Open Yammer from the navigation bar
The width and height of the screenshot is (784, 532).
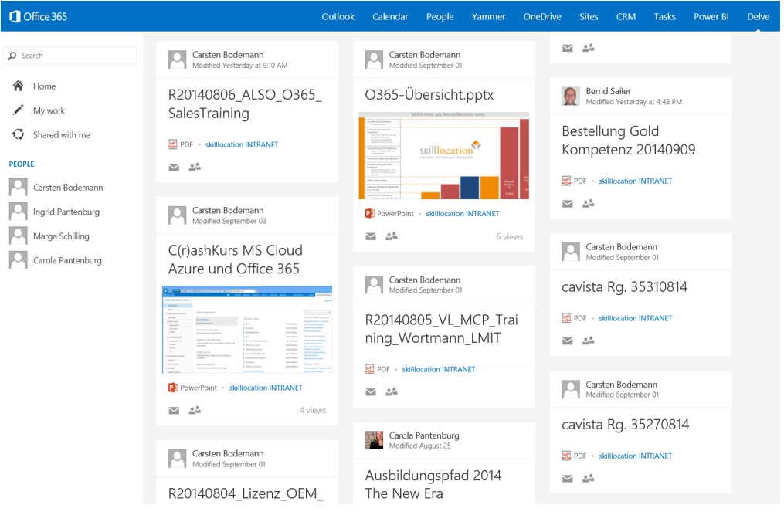[x=488, y=16]
